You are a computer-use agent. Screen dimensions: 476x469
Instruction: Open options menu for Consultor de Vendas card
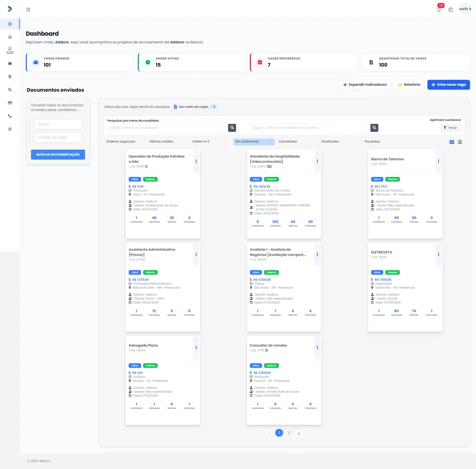[x=317, y=348]
